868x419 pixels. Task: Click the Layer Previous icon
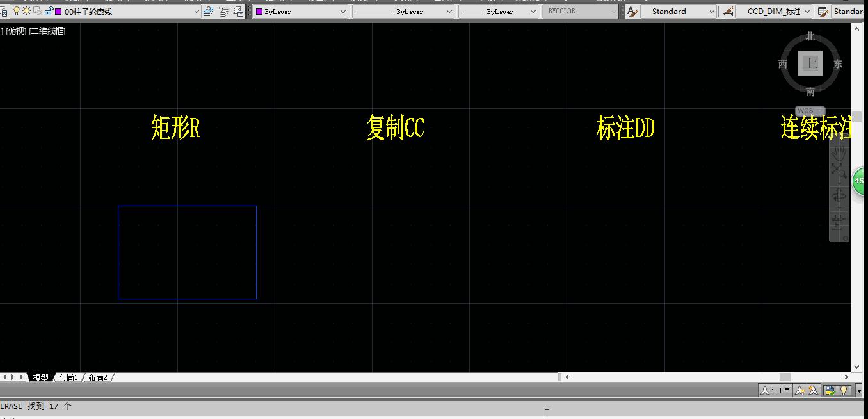point(223,12)
